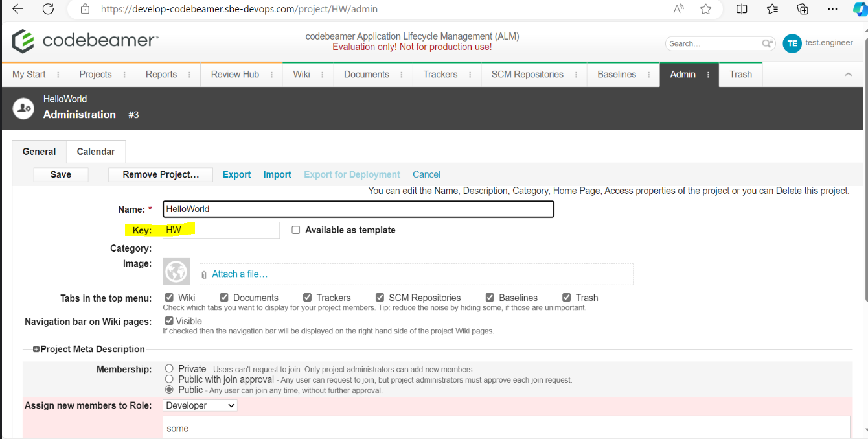Switch to the Calendar tab
The height and width of the screenshot is (439, 868).
pos(96,152)
